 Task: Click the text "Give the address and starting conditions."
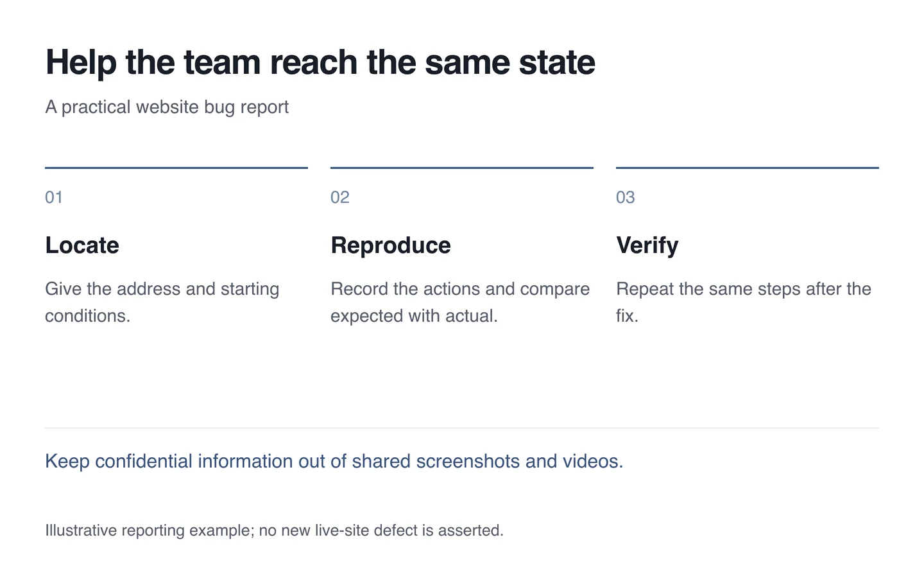point(162,302)
